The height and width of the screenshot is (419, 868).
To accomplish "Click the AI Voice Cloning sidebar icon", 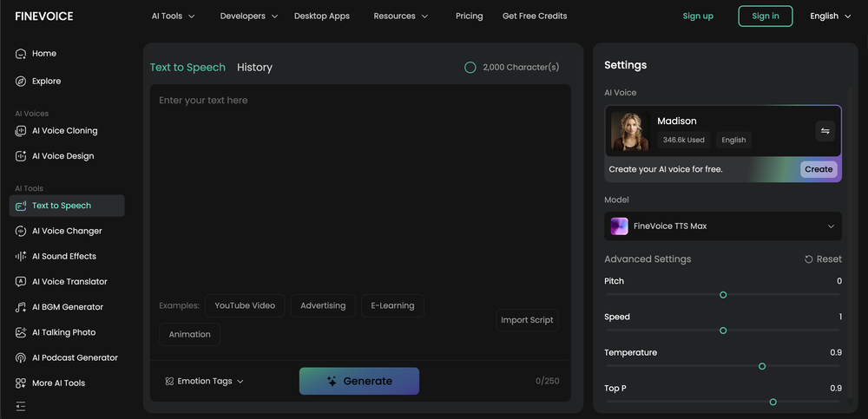I will pyautogui.click(x=21, y=131).
